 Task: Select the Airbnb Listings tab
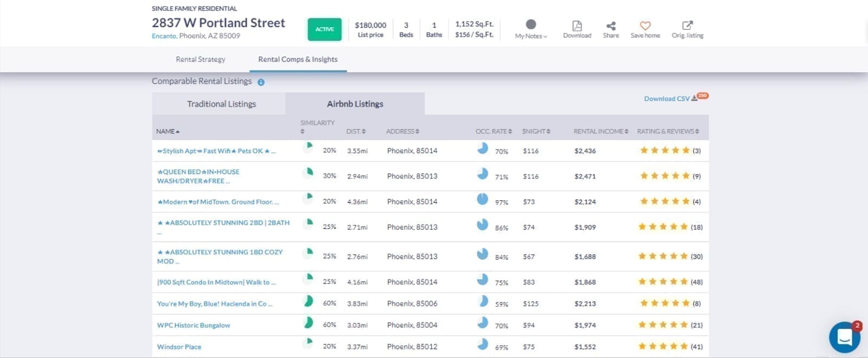pyautogui.click(x=355, y=104)
